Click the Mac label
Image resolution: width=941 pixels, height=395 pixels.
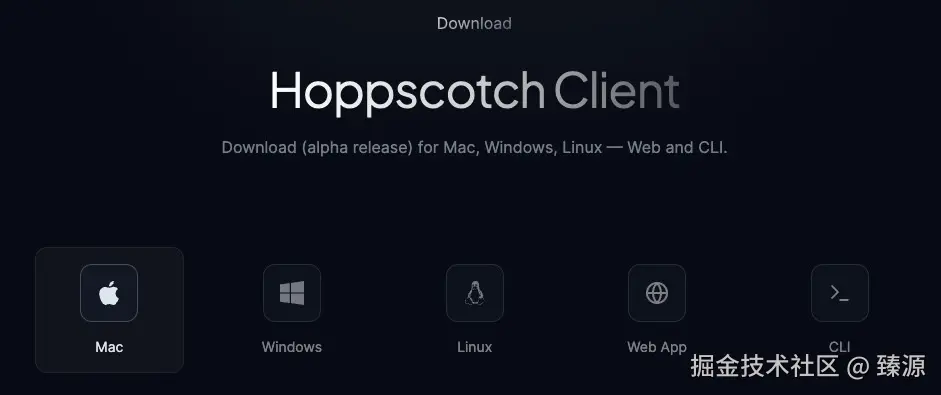(109, 347)
